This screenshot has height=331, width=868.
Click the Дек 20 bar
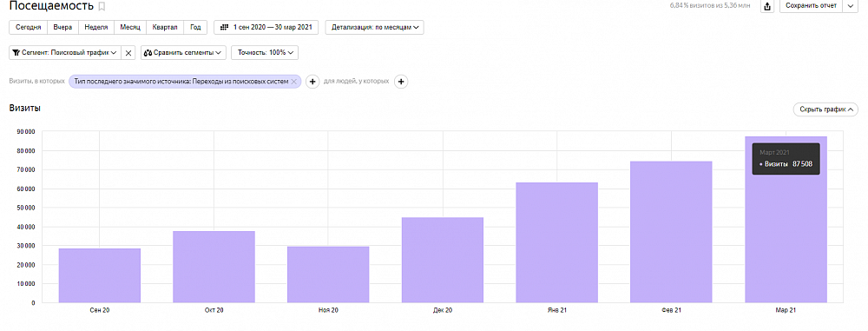(x=443, y=260)
